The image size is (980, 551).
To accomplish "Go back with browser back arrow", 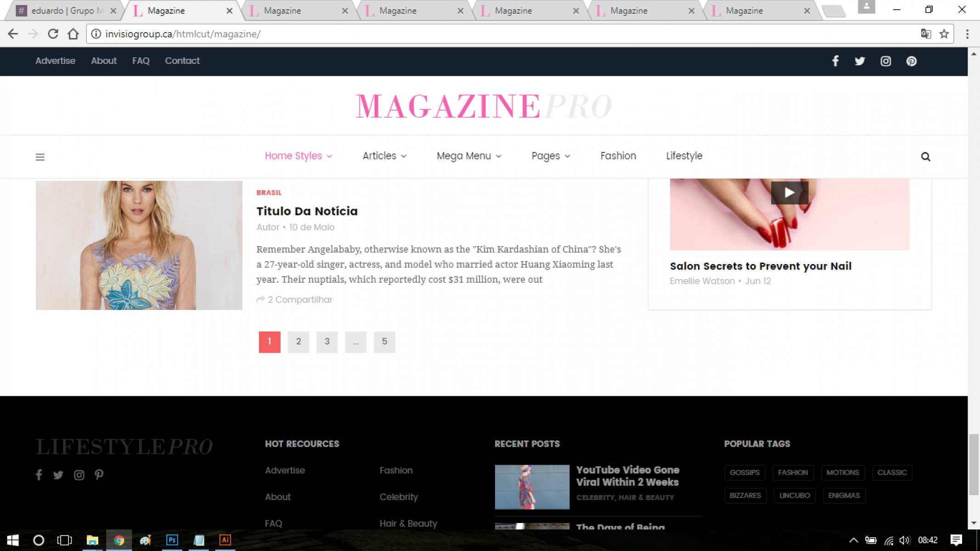I will pyautogui.click(x=13, y=34).
